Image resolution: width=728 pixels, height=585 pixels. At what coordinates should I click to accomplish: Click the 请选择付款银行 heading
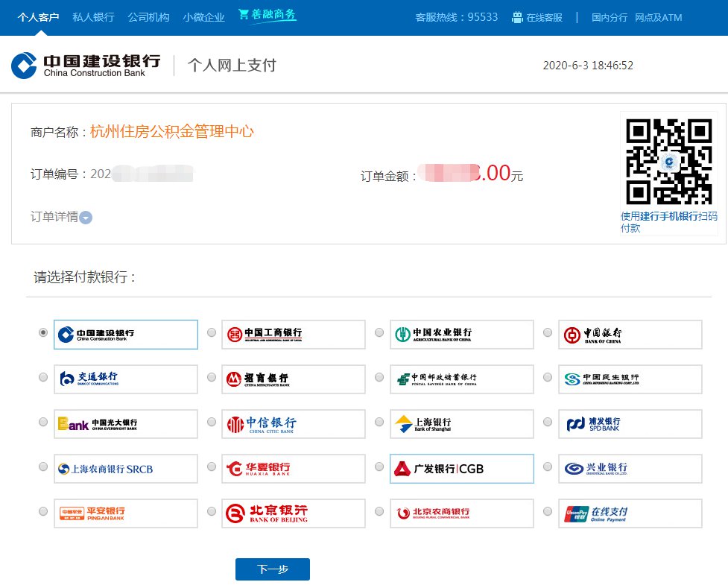(85, 277)
